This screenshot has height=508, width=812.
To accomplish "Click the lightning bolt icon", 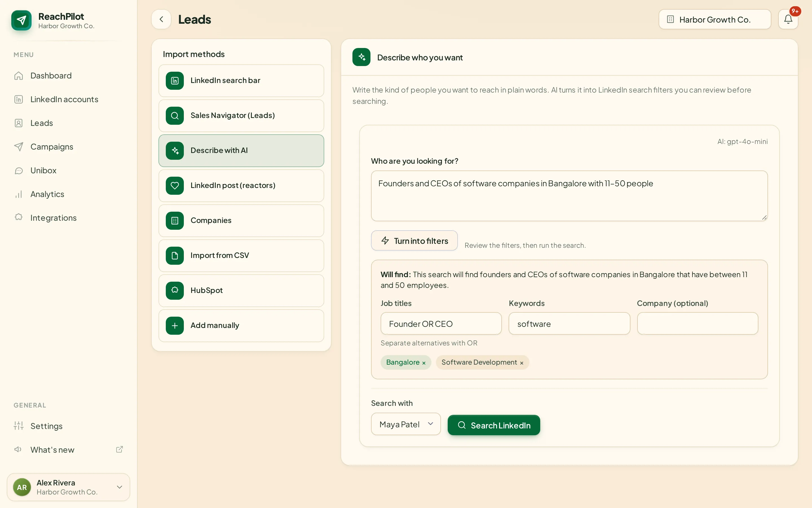I will pyautogui.click(x=385, y=240).
